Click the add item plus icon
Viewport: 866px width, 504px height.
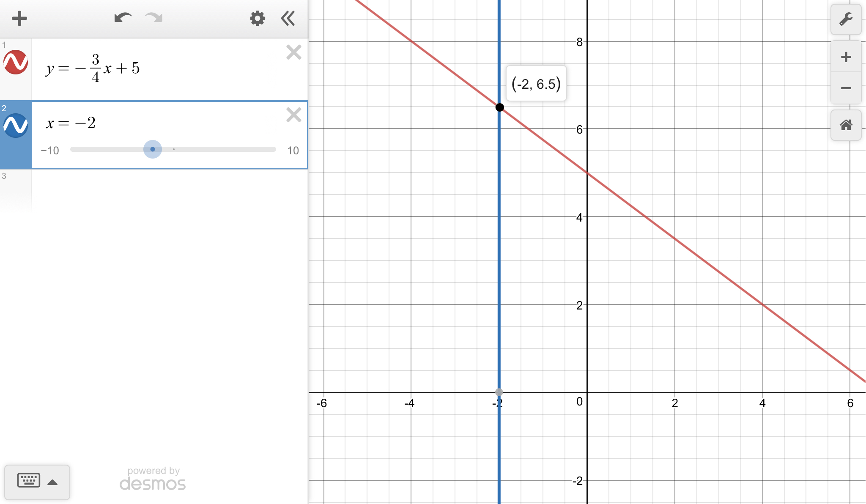tap(19, 19)
